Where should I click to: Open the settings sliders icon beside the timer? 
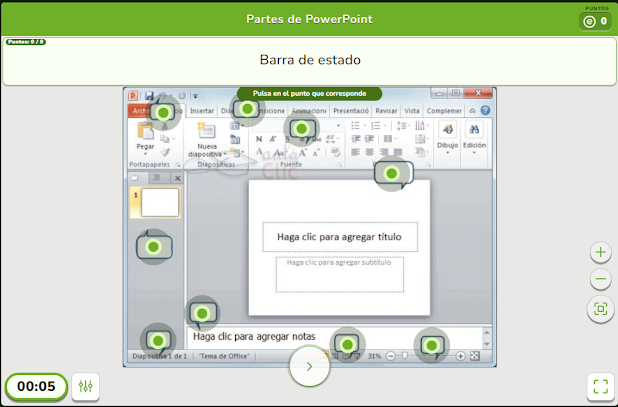[x=86, y=387]
